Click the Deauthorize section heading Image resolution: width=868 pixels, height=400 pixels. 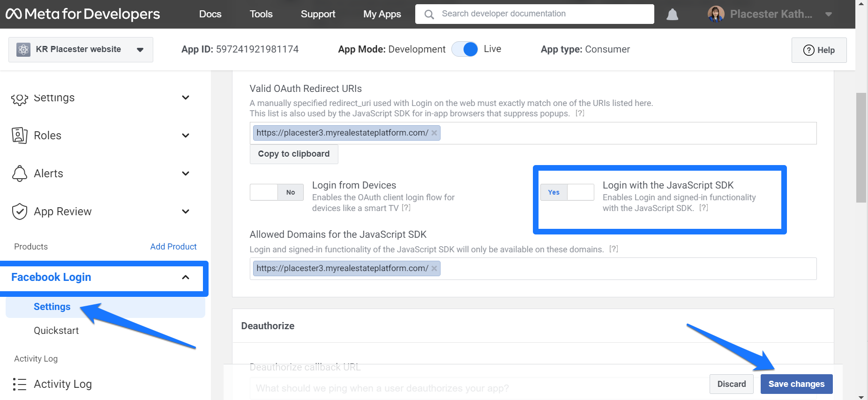pos(268,326)
